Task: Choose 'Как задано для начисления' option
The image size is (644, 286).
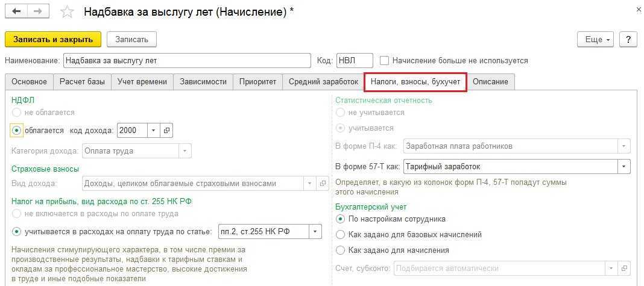Action: point(341,250)
